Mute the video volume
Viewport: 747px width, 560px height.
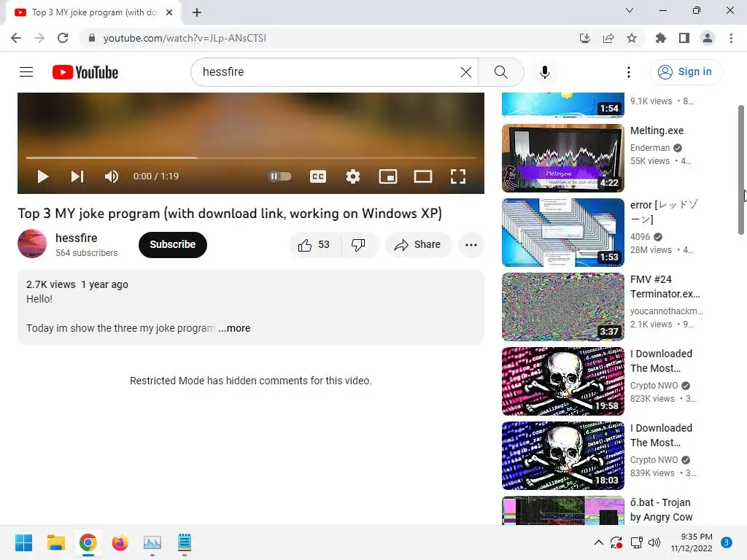[x=112, y=176]
